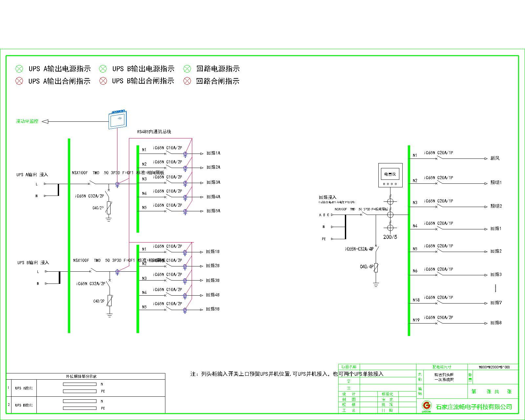Image resolution: width=525 pixels, height=420 pixels.
Task: Select the 回路5B output label
Action: point(213,309)
